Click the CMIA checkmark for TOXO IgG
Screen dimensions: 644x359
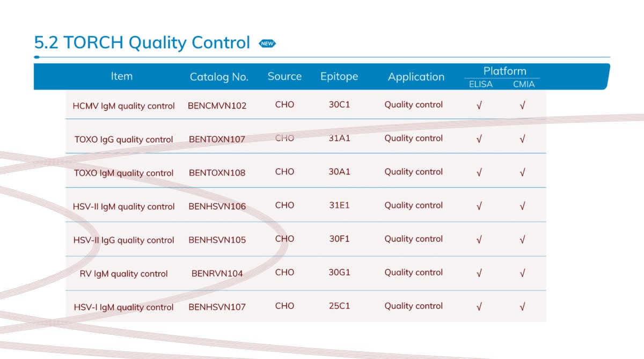pyautogui.click(x=522, y=140)
